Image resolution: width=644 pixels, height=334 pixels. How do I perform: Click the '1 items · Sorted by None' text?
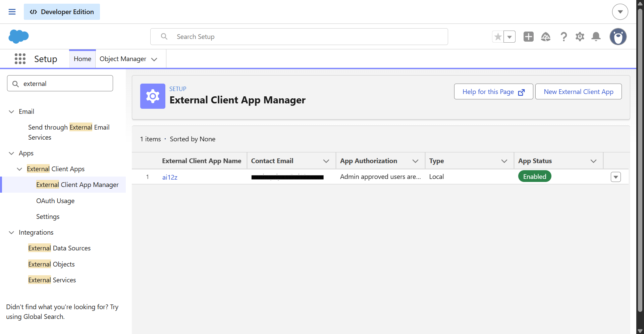178,139
